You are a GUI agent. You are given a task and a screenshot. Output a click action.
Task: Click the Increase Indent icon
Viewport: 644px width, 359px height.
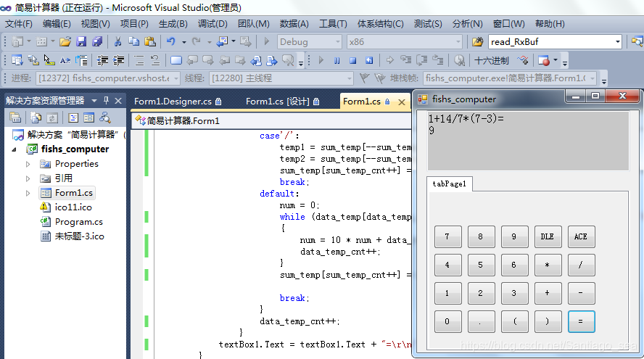(118, 61)
